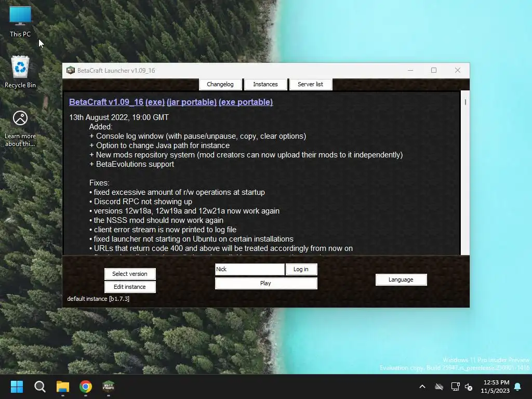
Task: Click the '+ BetaEvolutions support' line
Action: click(131, 164)
